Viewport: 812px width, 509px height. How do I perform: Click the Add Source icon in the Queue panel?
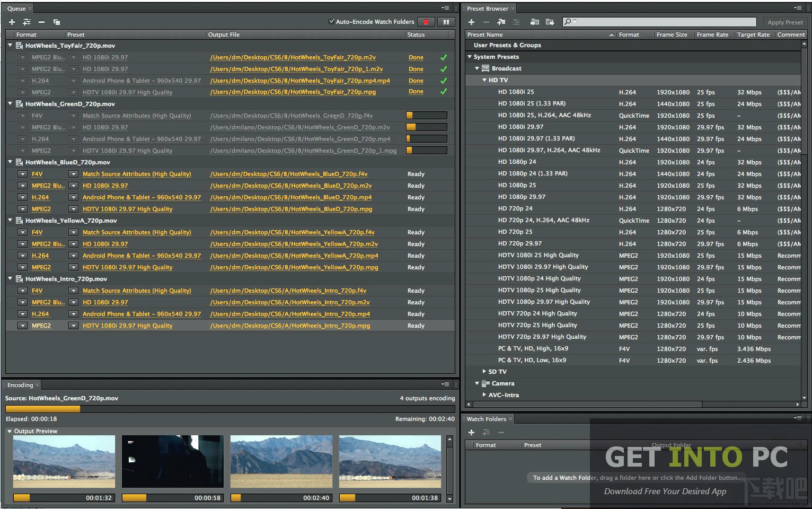pyautogui.click(x=12, y=22)
